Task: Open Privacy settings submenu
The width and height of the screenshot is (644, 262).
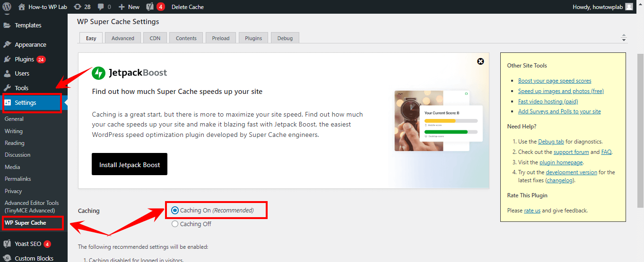Action: click(13, 191)
